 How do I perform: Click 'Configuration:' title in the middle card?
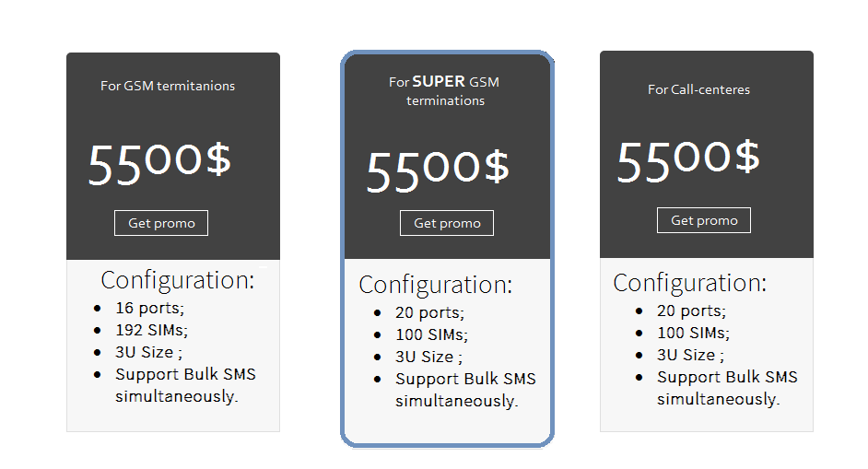[x=436, y=285]
